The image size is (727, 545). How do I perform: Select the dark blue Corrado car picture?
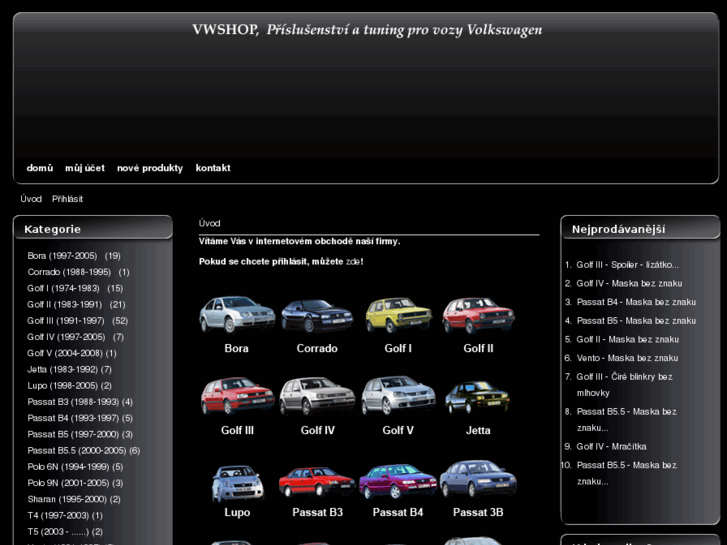(x=317, y=315)
